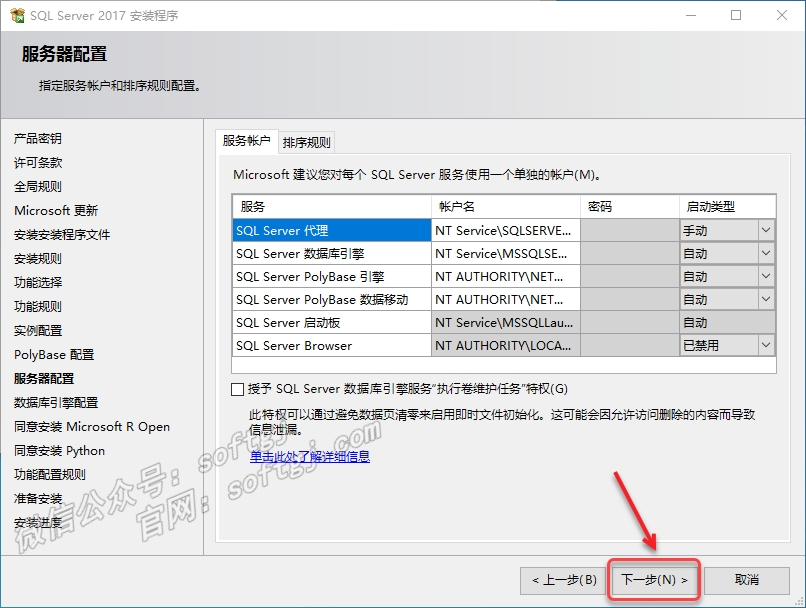
Task: Expand startup type for PolyBase 引擎 row
Action: tap(766, 277)
